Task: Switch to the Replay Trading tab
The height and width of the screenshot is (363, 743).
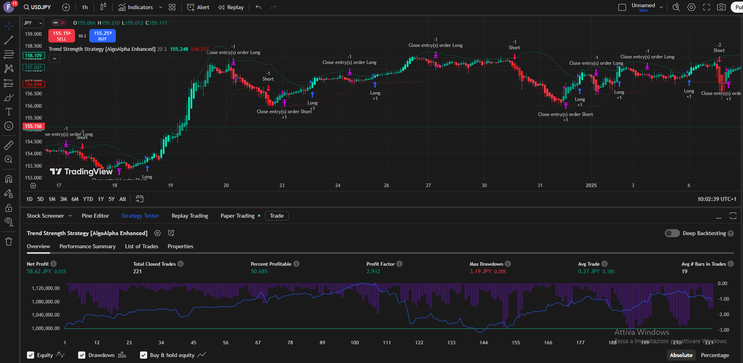Action: point(190,216)
